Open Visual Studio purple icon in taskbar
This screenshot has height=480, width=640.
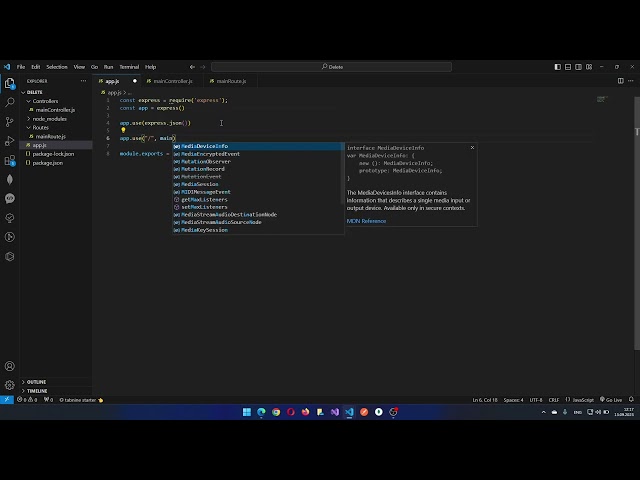tap(335, 412)
